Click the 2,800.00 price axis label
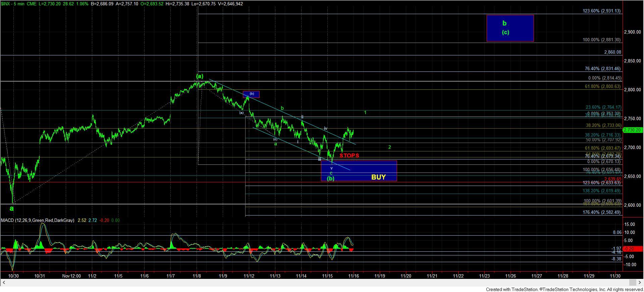Viewport: 644px width, 292px height. [x=633, y=90]
